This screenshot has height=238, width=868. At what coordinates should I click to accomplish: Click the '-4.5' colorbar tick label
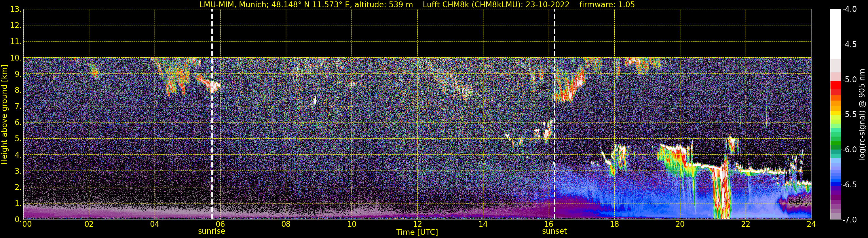[849, 44]
